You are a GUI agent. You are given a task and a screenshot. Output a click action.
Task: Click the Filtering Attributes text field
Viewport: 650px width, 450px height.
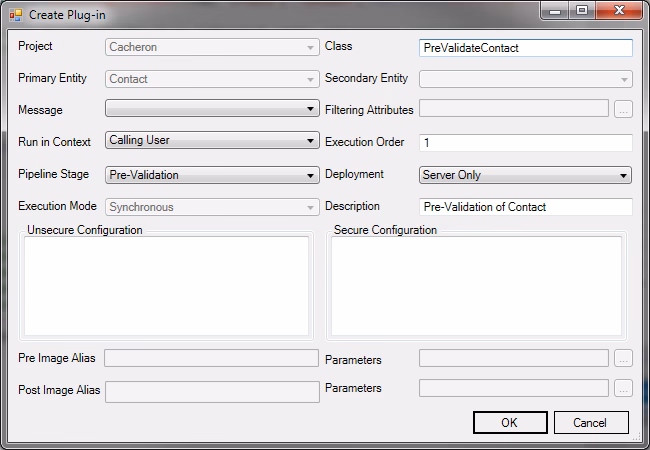pos(514,109)
